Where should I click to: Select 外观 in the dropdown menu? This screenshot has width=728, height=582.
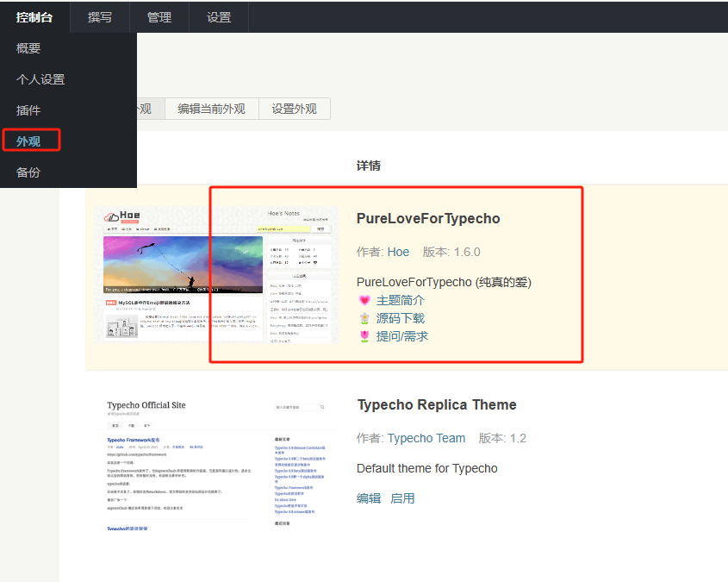[28, 141]
